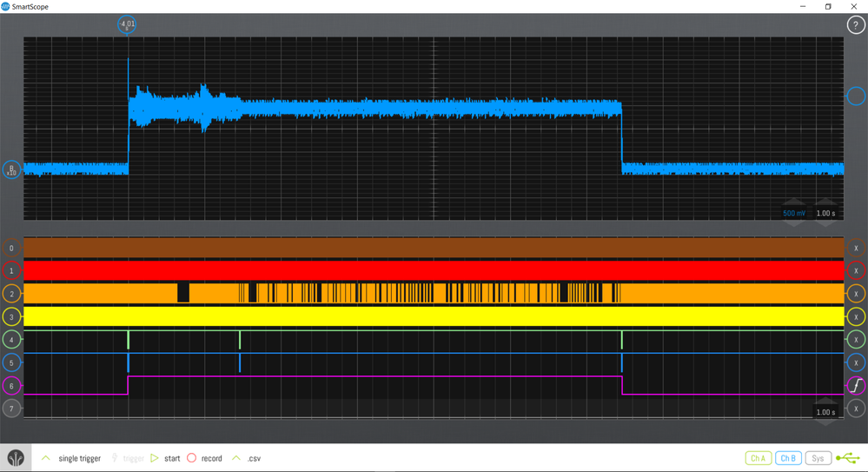Toggle channel 7 trigger condition X
This screenshot has height=472, width=868.
click(x=856, y=409)
